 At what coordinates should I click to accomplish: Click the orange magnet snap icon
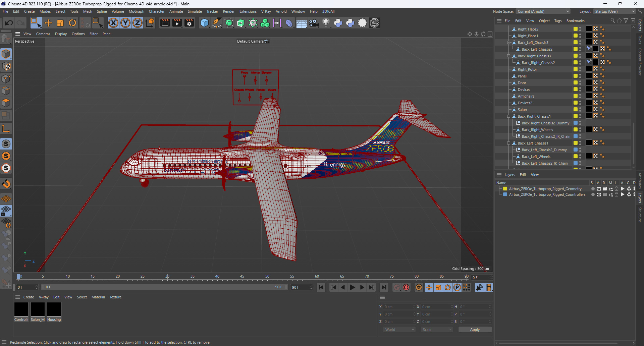6,183
